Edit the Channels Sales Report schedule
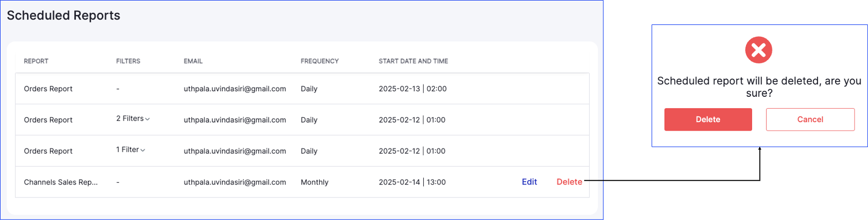The height and width of the screenshot is (220, 868). 529,182
